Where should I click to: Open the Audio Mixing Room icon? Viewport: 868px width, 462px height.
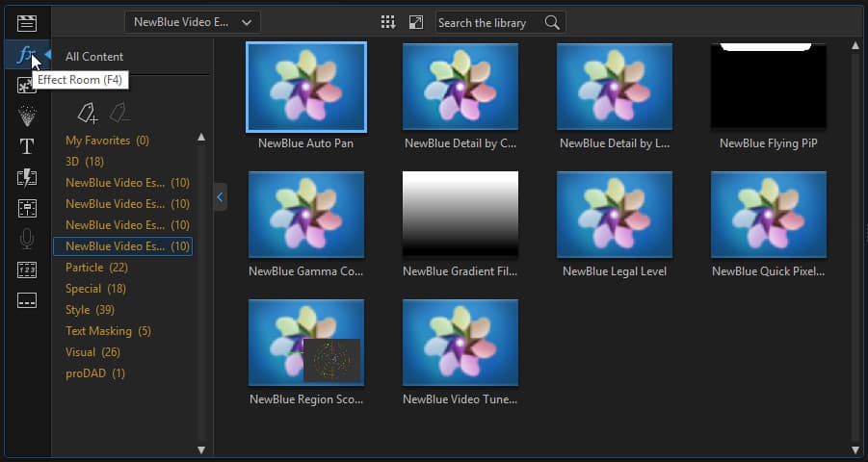tap(27, 209)
